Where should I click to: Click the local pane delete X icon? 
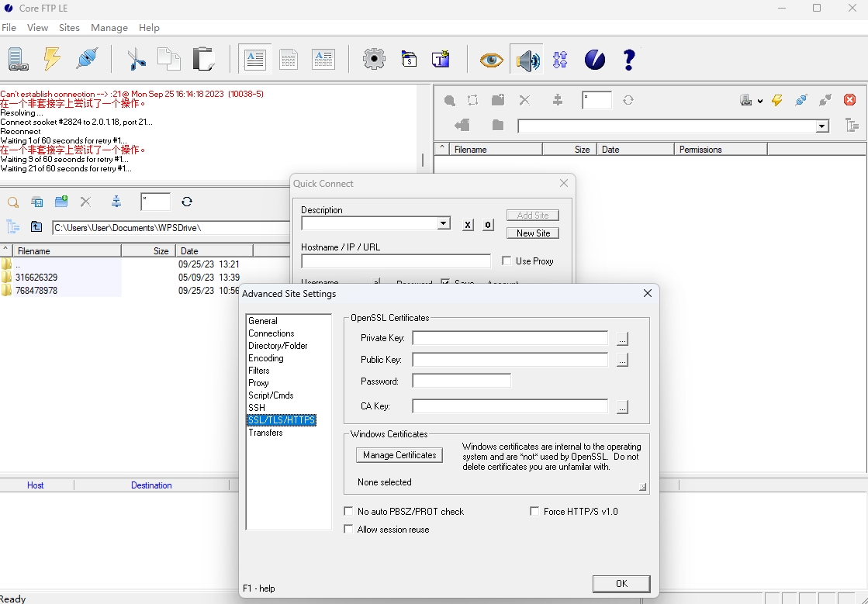85,202
